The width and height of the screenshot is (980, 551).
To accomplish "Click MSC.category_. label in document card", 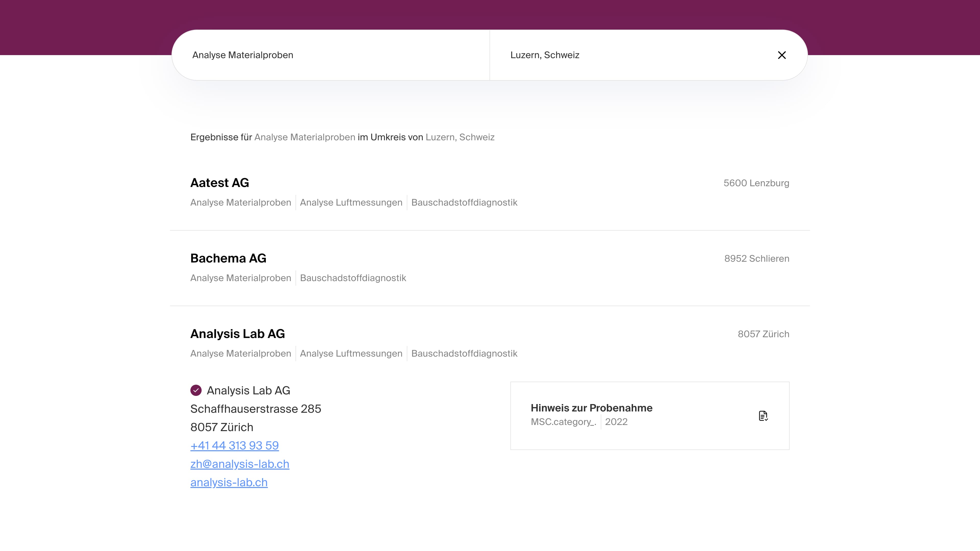I will [x=563, y=422].
